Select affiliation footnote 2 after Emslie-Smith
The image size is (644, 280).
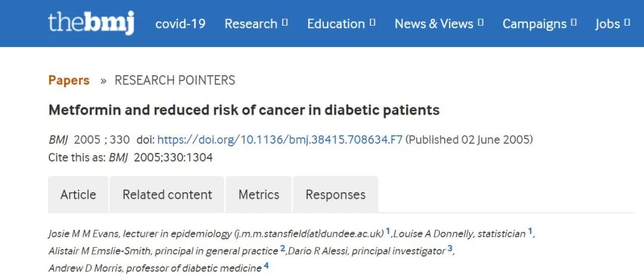click(283, 248)
